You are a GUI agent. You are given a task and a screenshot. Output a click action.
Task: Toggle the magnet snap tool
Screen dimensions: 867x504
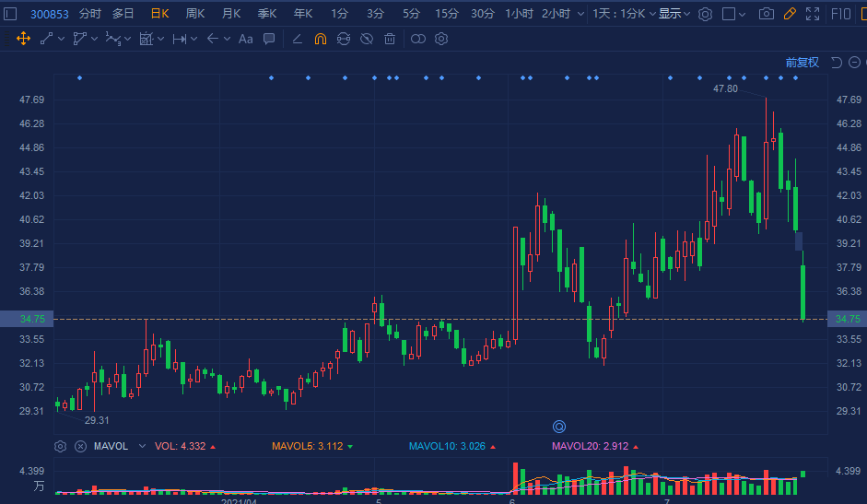pos(320,39)
